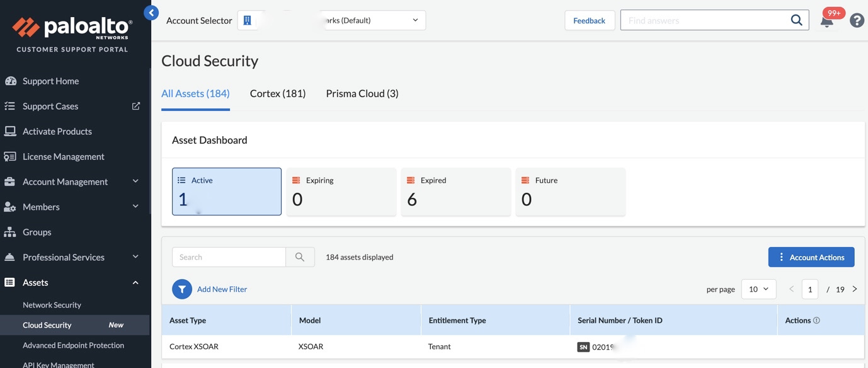Click the search magnifier in Find answers

[796, 20]
